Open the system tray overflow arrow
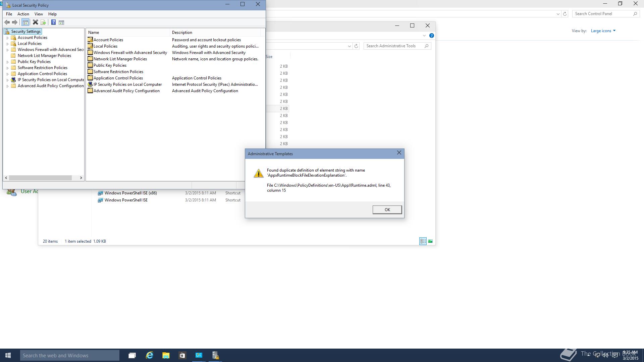The height and width of the screenshot is (362, 644). pos(588,355)
